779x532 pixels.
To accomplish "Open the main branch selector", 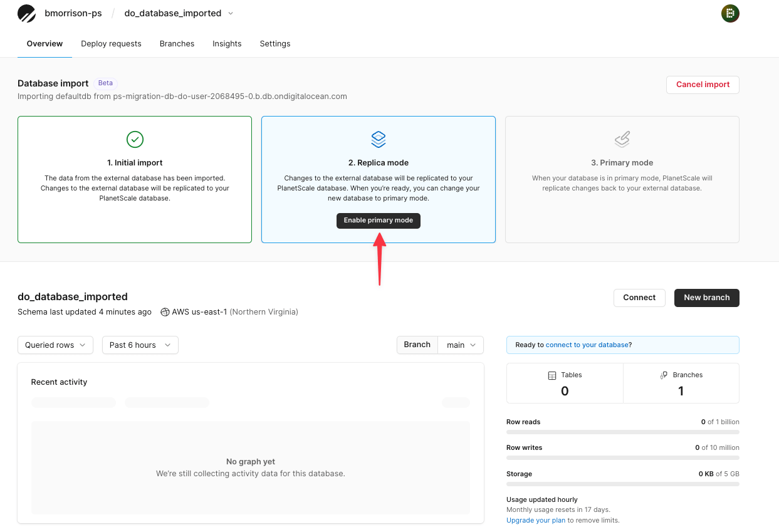I will 461,345.
